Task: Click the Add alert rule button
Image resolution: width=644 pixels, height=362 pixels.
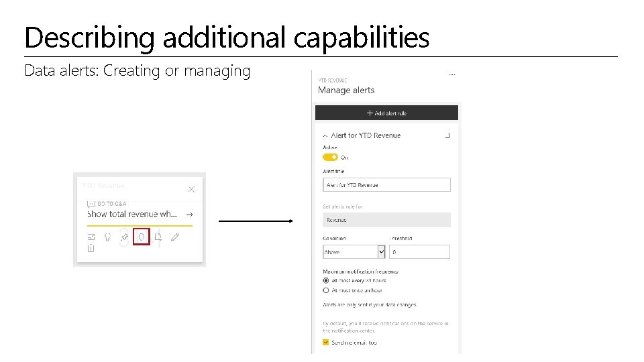Action: [386, 113]
